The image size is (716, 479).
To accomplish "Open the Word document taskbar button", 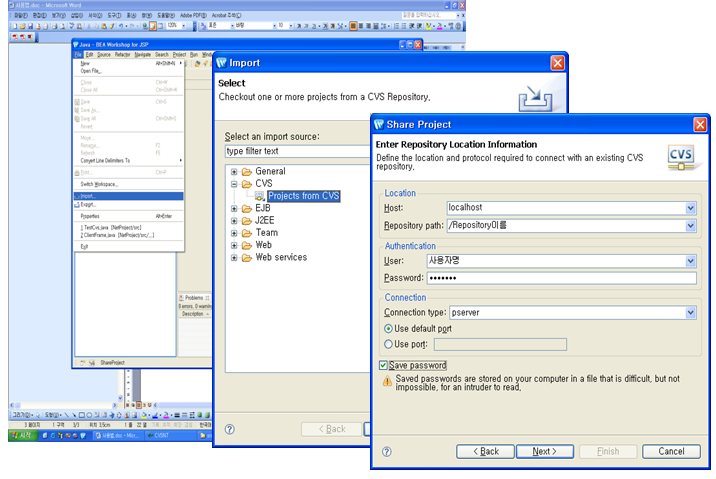I will tap(118, 436).
